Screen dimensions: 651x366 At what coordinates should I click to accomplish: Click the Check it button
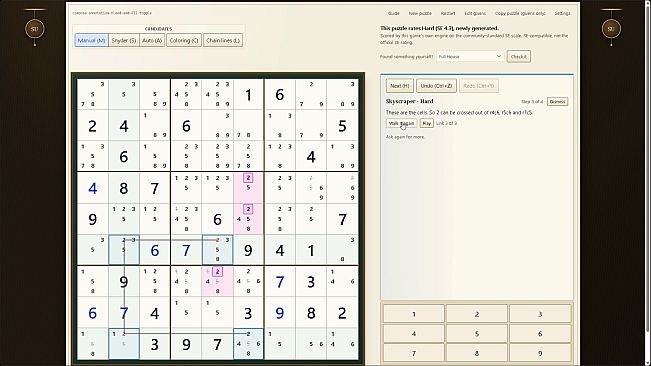519,56
